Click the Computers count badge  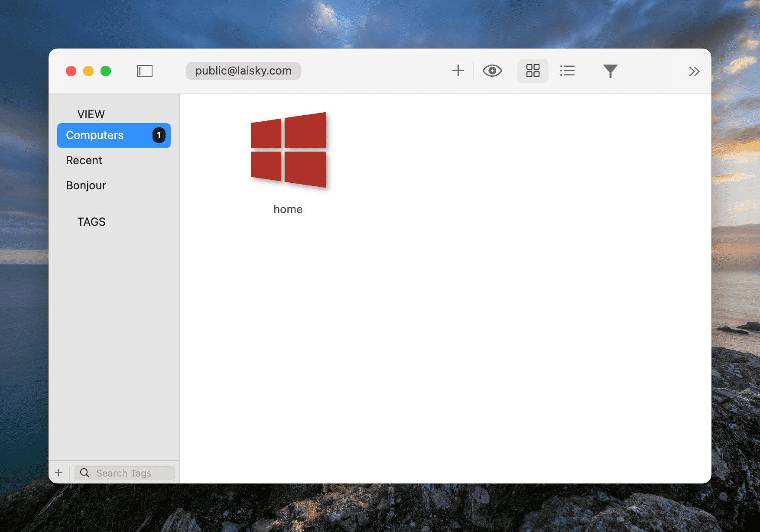(x=159, y=136)
